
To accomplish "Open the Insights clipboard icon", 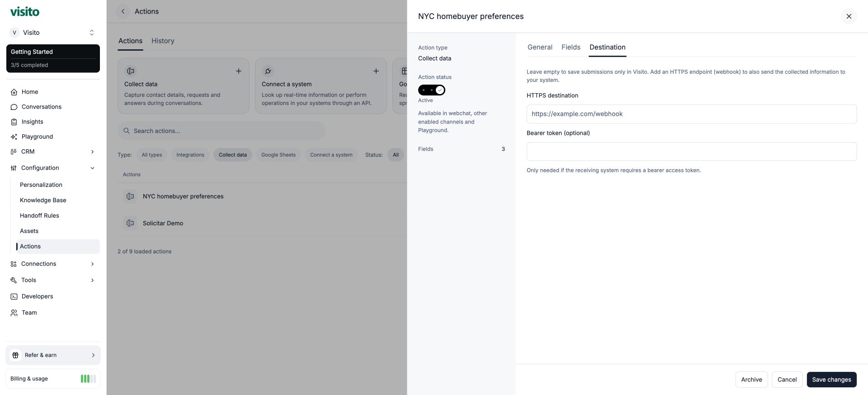I will pyautogui.click(x=14, y=122).
